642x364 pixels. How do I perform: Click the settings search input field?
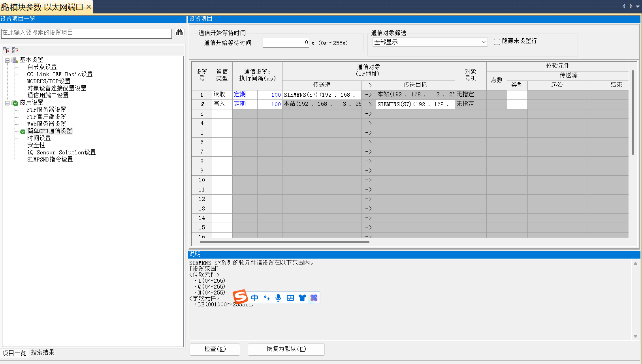86,33
